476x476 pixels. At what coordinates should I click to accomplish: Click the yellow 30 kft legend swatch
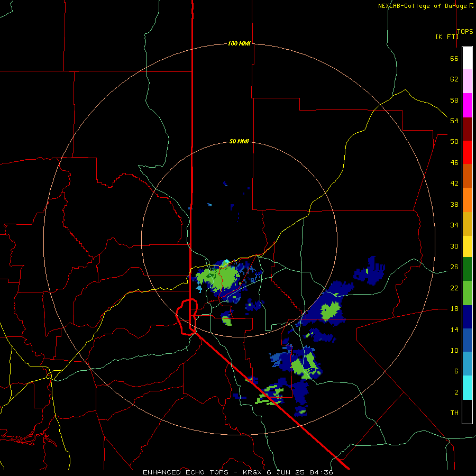(x=467, y=246)
